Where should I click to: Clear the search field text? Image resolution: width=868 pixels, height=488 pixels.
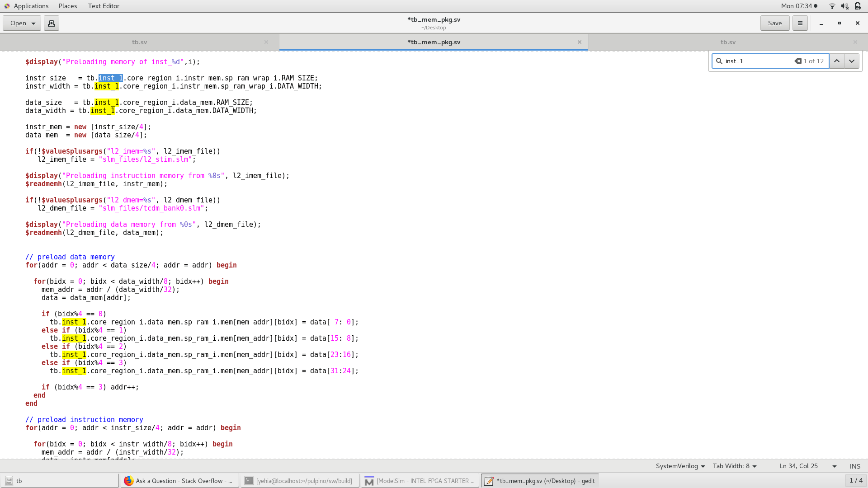coord(798,61)
